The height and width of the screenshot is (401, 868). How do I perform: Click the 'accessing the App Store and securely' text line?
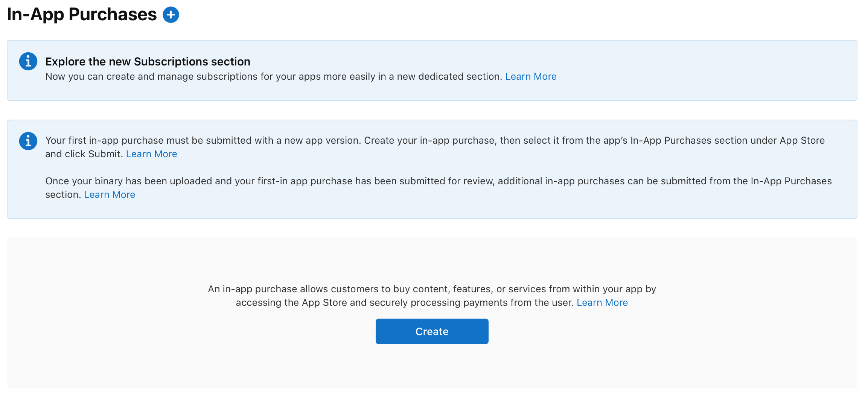click(x=404, y=302)
